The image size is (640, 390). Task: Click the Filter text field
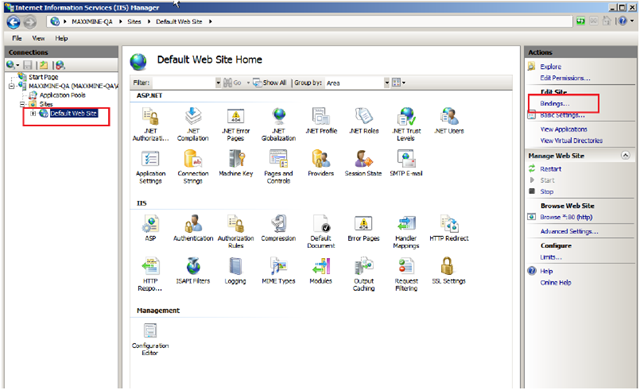click(x=184, y=83)
